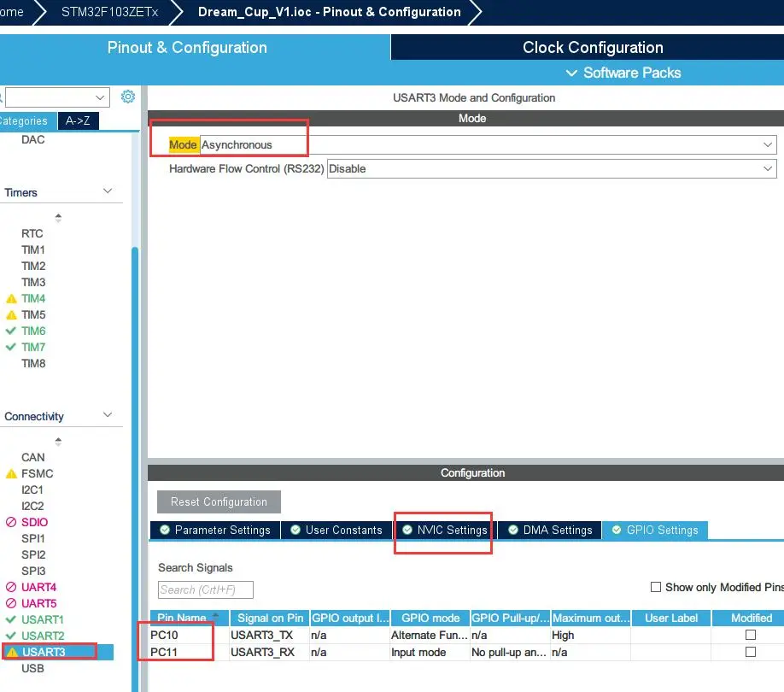The image size is (784, 692).
Task: Switch to NVIC Settings tab
Action: pos(444,531)
